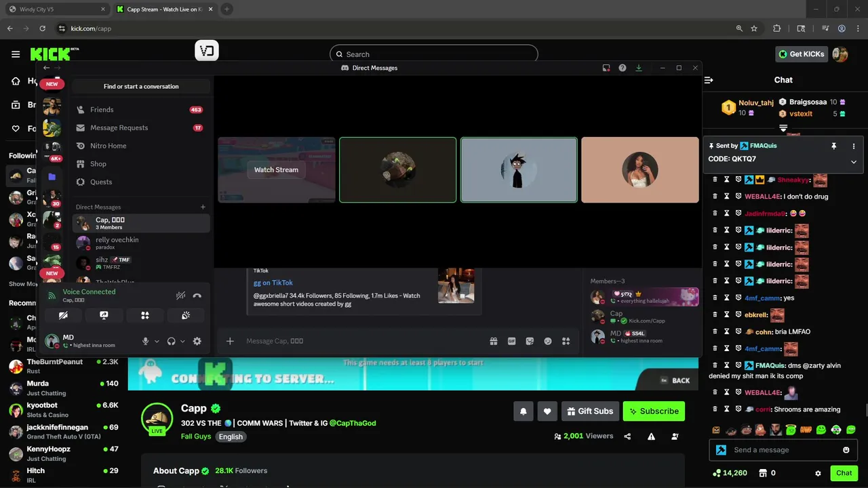Mute the Discord microphone
The width and height of the screenshot is (868, 488).
pos(145,342)
